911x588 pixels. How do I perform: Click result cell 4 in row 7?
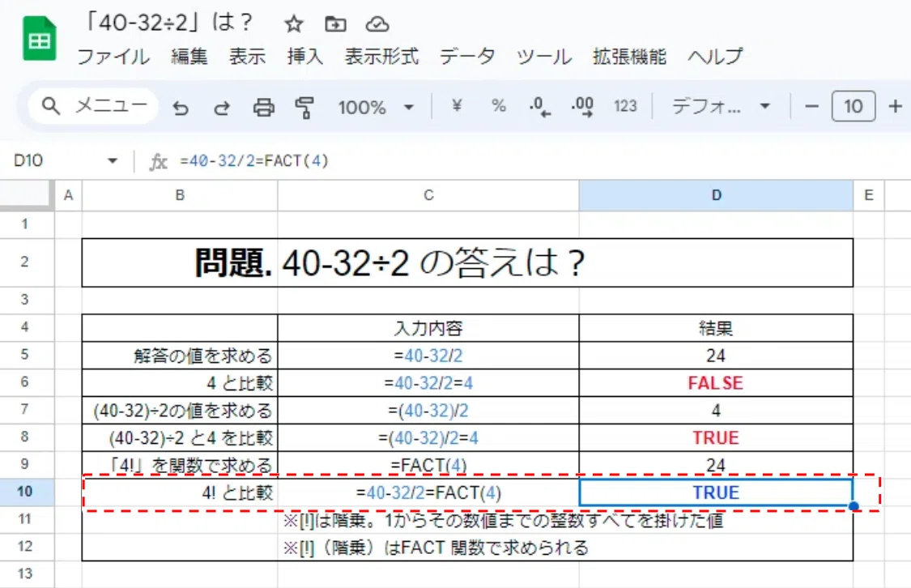click(716, 410)
